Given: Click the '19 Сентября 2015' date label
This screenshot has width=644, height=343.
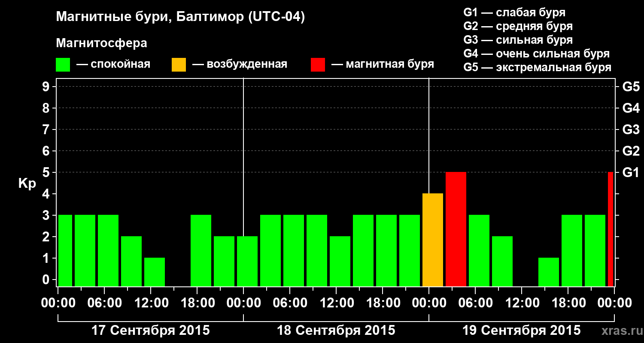Looking at the screenshot, I should (x=521, y=331).
